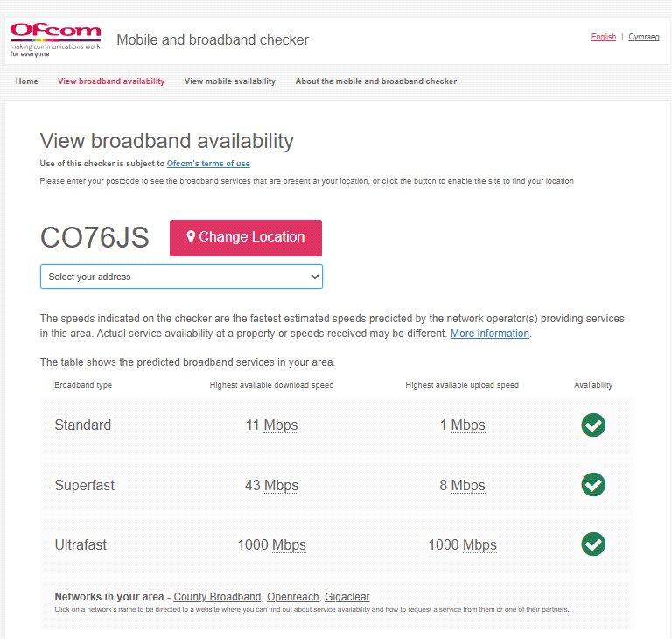This screenshot has width=672, height=639.
Task: Open About the mobile and broadband checker
Action: point(376,81)
